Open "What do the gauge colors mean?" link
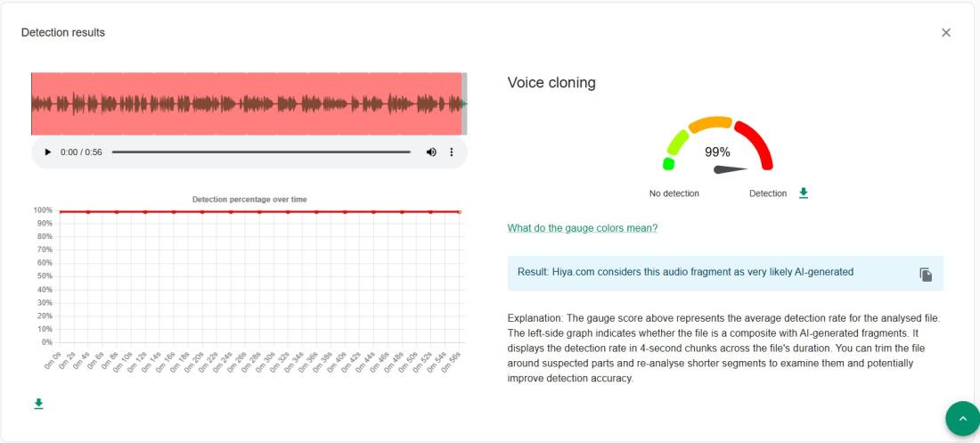This screenshot has height=443, width=980. click(582, 228)
